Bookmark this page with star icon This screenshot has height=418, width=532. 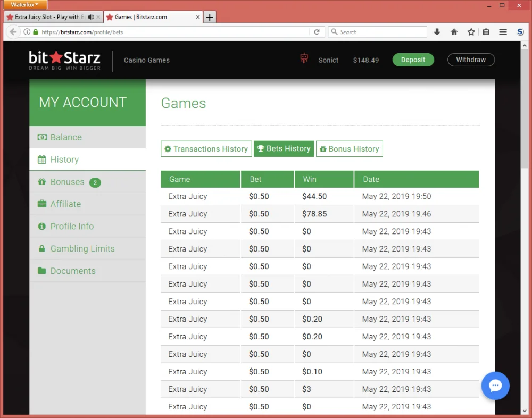click(x=471, y=32)
